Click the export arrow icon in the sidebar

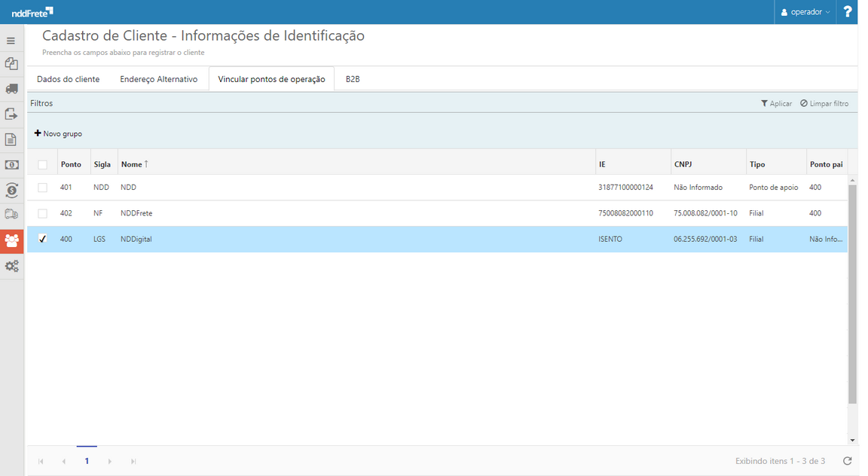coord(11,114)
